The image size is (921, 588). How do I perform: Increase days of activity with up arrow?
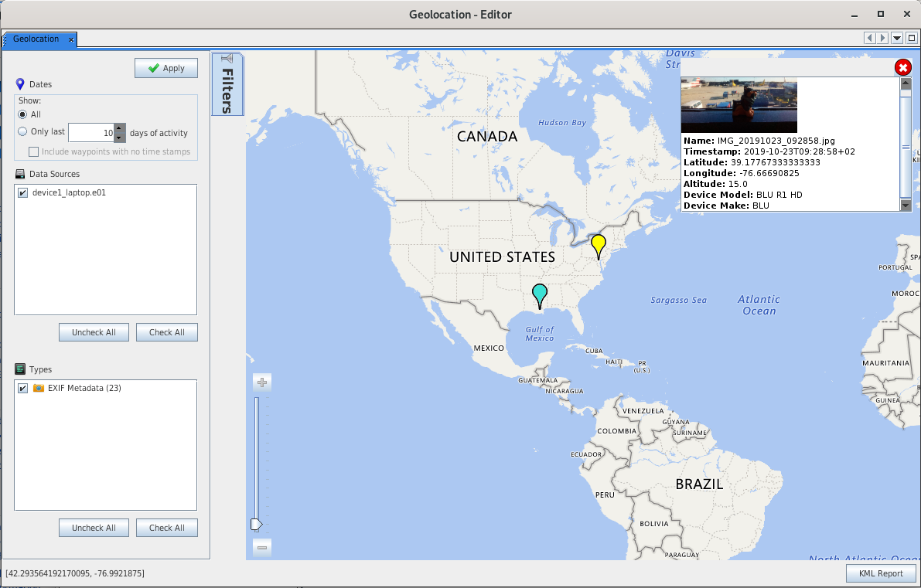click(x=119, y=128)
